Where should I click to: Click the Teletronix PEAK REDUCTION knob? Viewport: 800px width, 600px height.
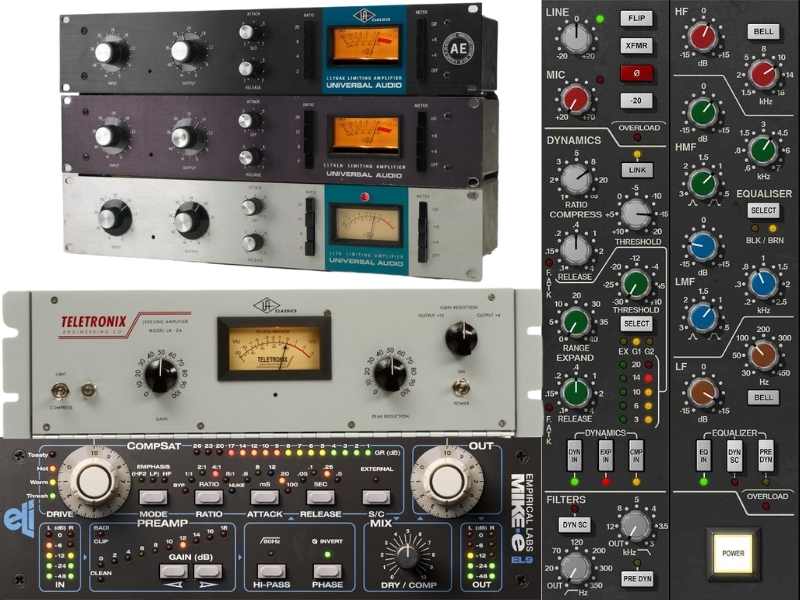click(x=390, y=374)
